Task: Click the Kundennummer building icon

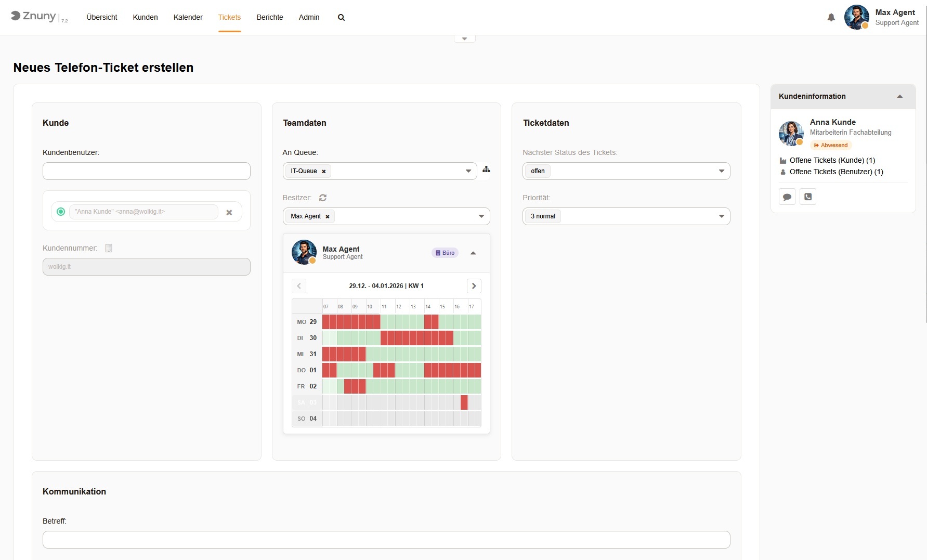Action: pos(109,248)
